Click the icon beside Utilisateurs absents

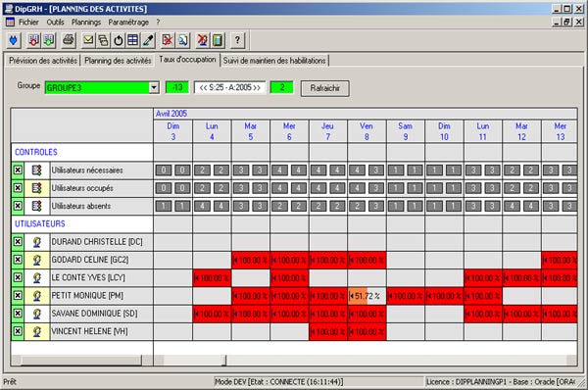37,206
